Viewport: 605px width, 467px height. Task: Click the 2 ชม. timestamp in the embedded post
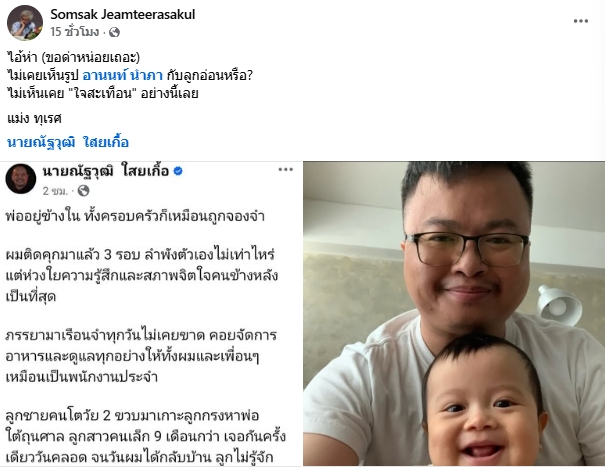tap(55, 191)
